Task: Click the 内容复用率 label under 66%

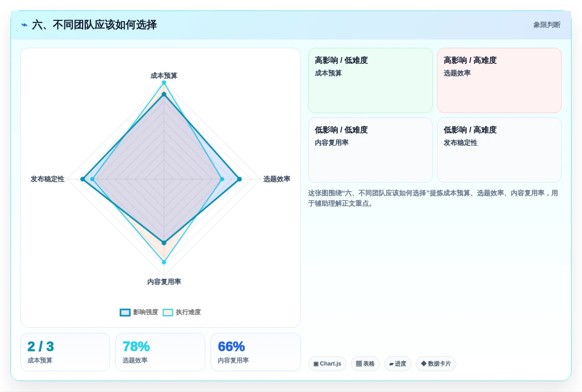Action: pos(233,360)
